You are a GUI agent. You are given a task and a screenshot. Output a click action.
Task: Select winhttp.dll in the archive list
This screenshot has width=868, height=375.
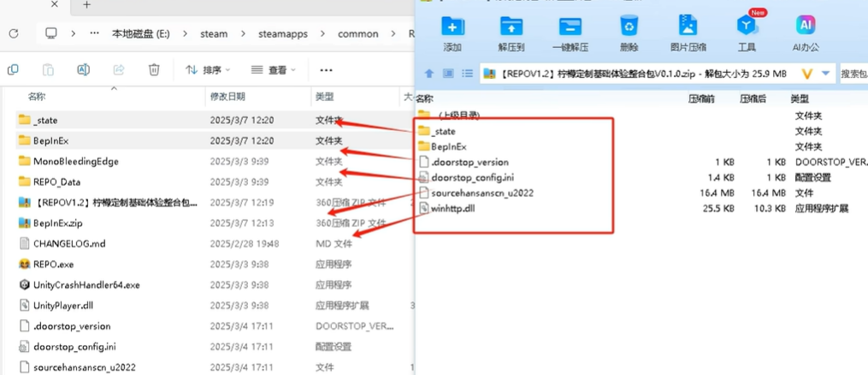click(x=452, y=208)
